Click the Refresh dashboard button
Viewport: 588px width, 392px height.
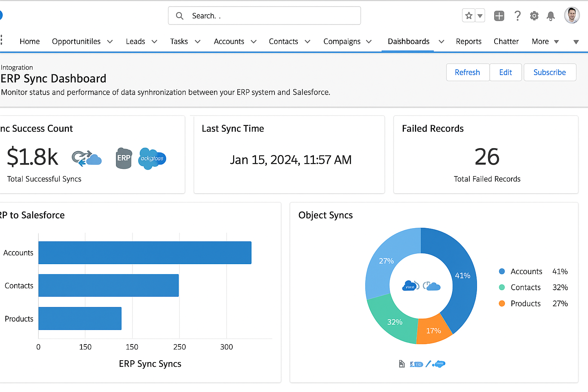pos(467,72)
